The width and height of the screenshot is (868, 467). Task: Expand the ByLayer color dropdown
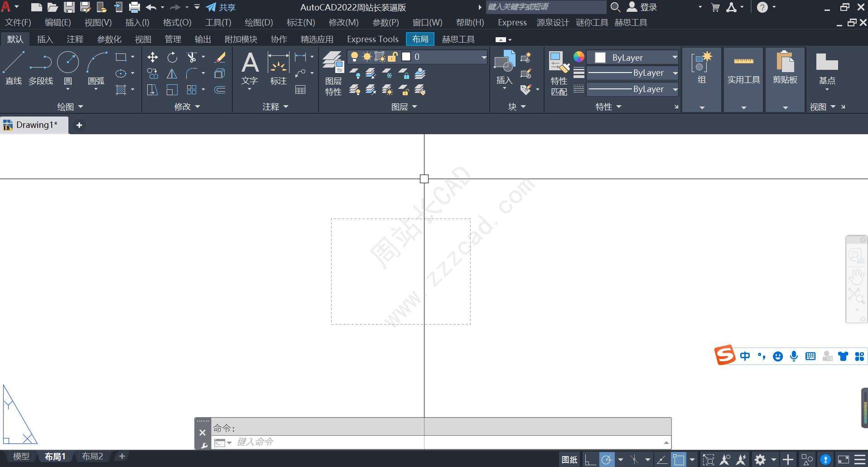[x=675, y=58]
